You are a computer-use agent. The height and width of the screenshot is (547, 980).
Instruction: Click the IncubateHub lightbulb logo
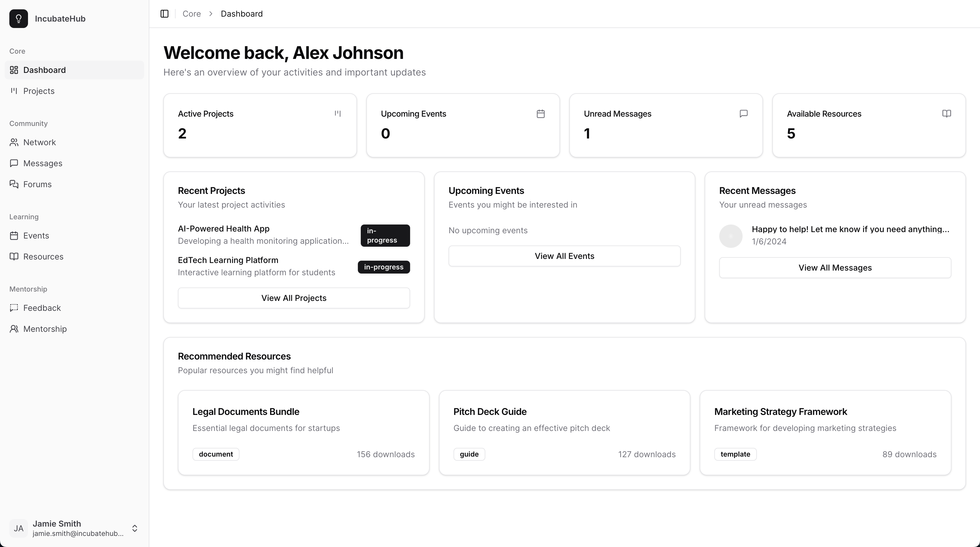click(x=19, y=19)
